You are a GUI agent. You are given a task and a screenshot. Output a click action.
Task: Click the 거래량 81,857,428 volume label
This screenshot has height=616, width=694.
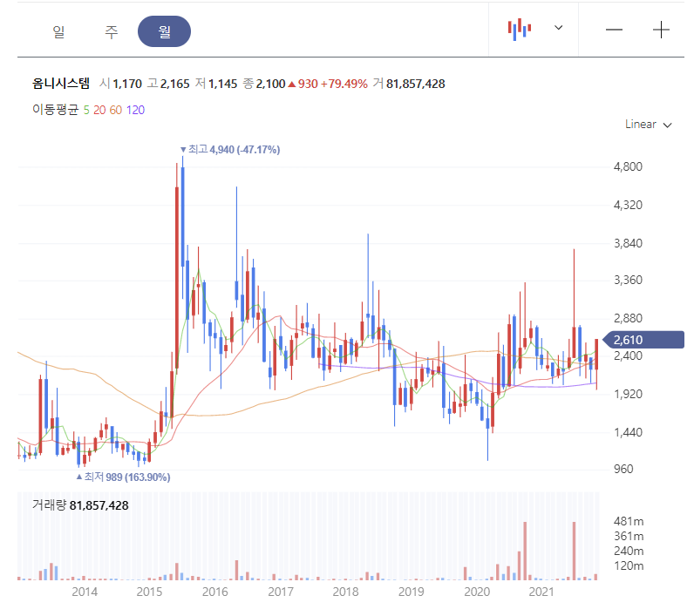click(80, 505)
